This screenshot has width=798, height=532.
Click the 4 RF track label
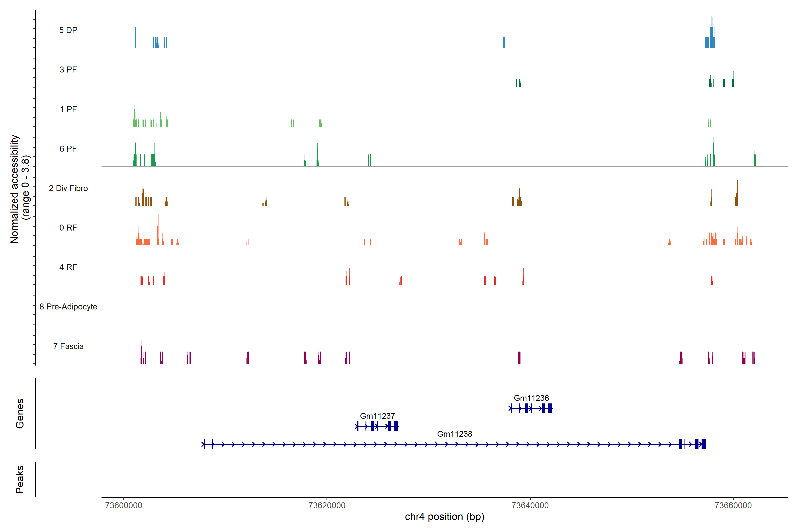(x=68, y=267)
